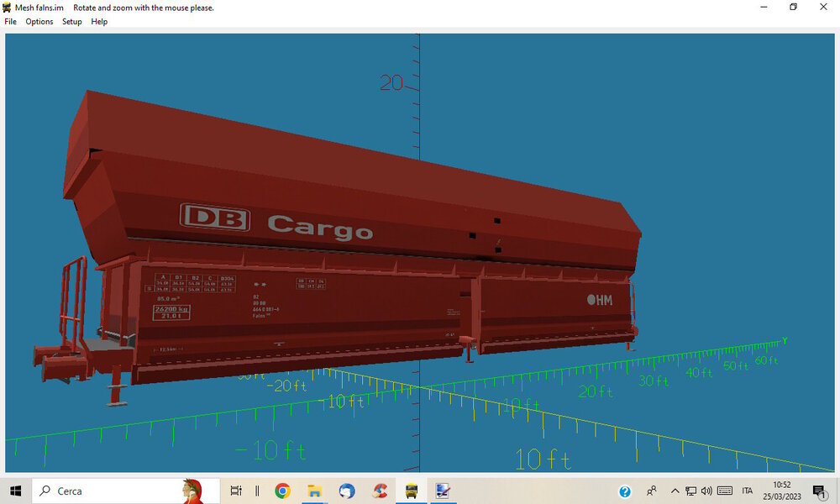Screen dimensions: 840x504
Task: Open Task View from the taskbar
Action: tap(236, 491)
